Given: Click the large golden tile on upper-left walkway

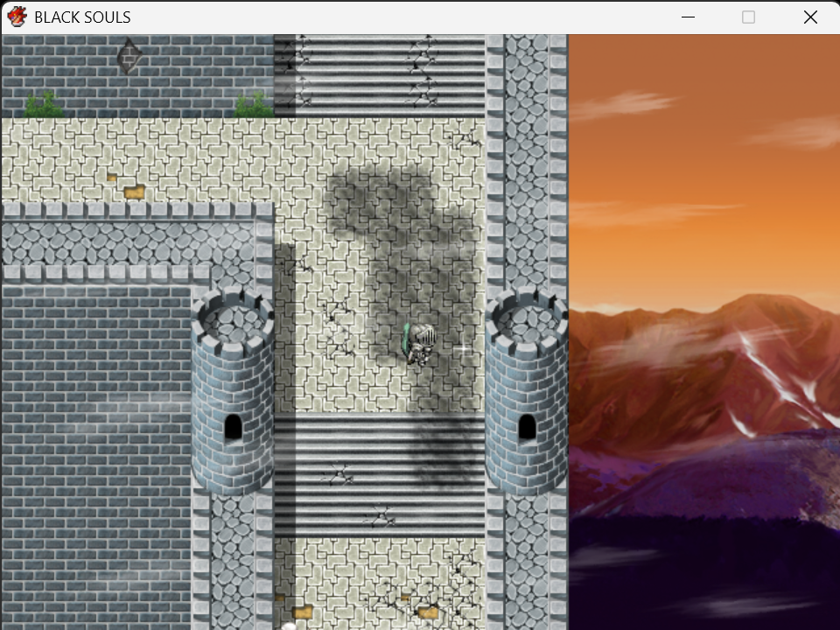Looking at the screenshot, I should click(134, 192).
